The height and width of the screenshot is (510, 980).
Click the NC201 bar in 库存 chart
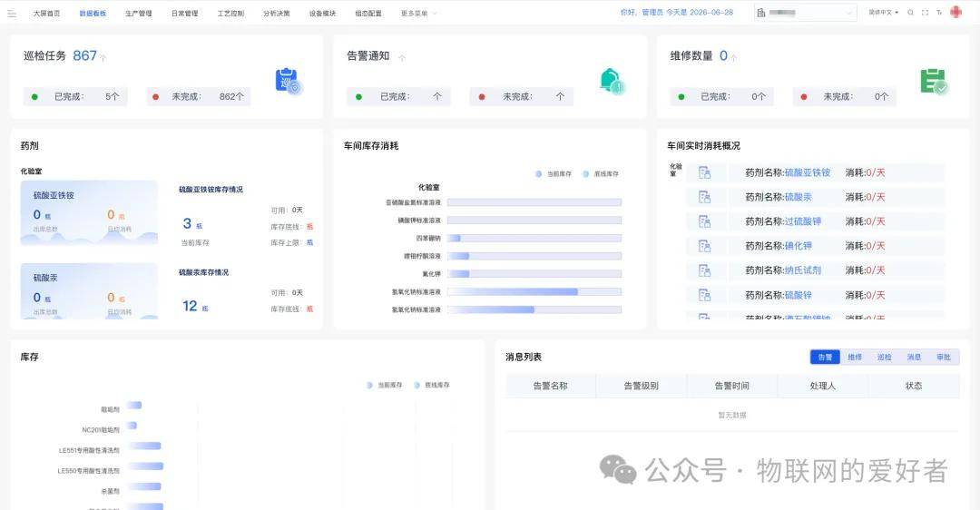click(x=132, y=426)
